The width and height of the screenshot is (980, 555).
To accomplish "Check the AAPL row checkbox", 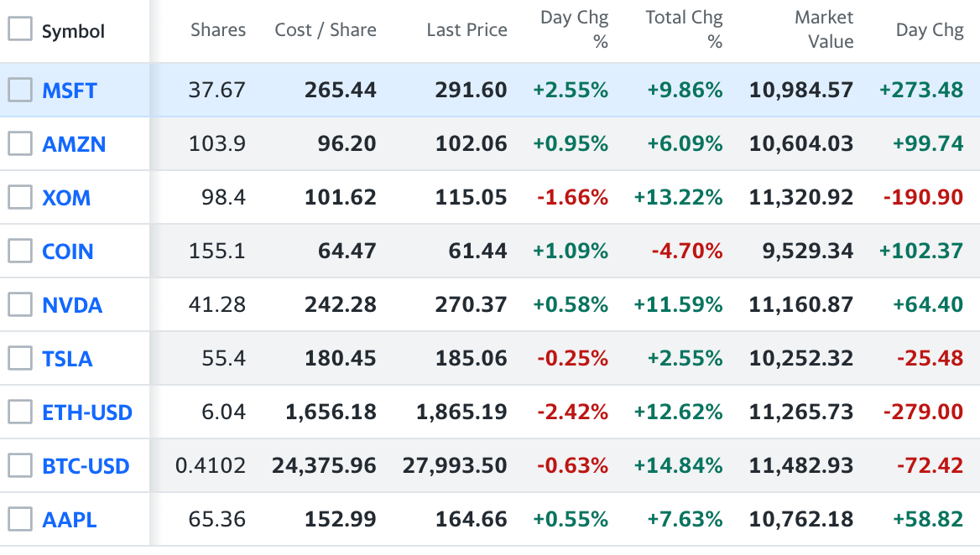I will pos(19,519).
